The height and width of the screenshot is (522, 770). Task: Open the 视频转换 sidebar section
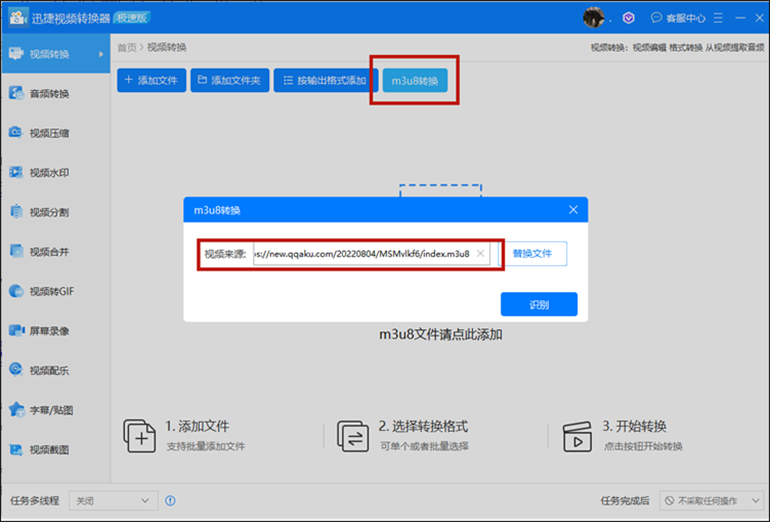coord(55,54)
